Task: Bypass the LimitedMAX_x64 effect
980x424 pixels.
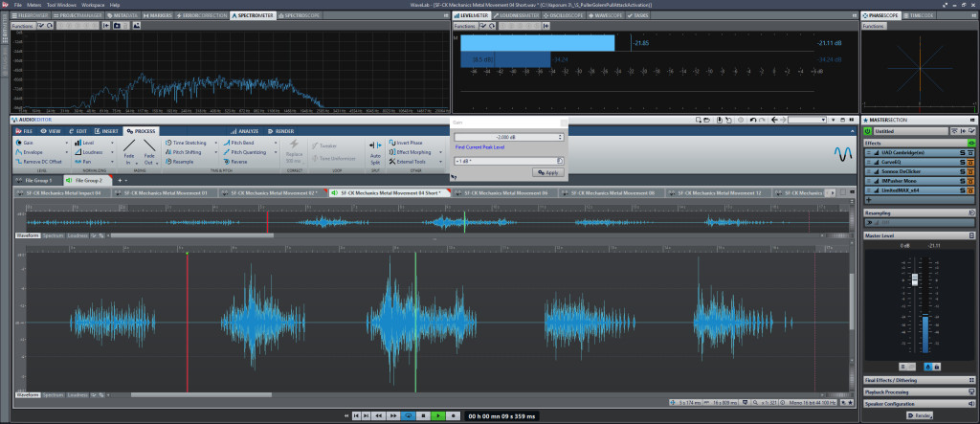Action: point(971,190)
